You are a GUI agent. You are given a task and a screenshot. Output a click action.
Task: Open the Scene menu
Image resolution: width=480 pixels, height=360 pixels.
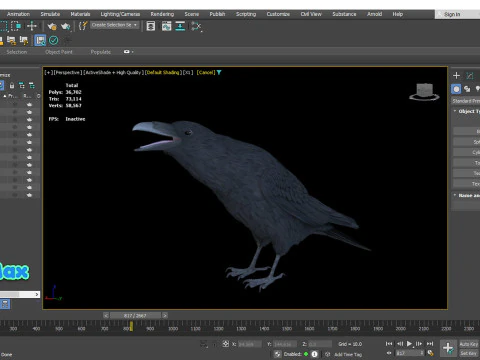pyautogui.click(x=192, y=14)
